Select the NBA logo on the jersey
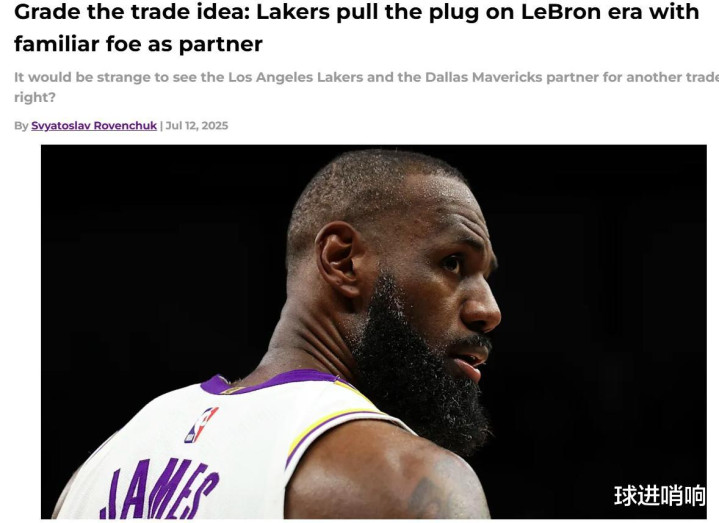The height and width of the screenshot is (523, 719). pos(201,424)
